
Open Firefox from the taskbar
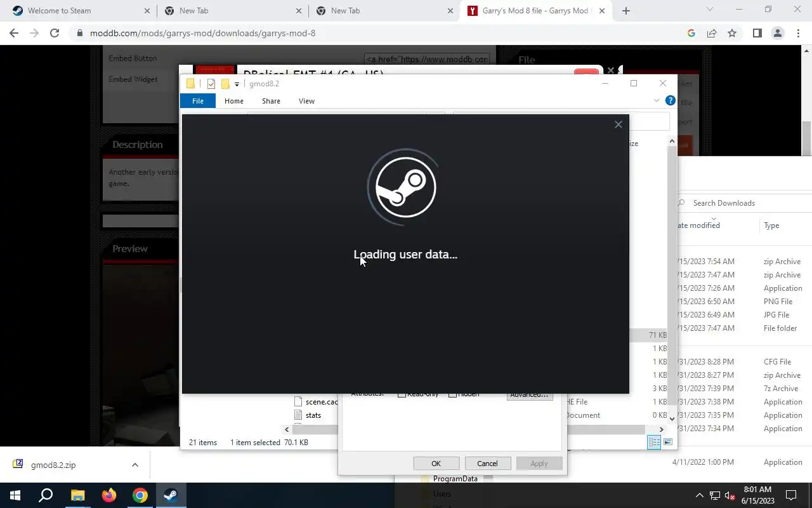108,495
